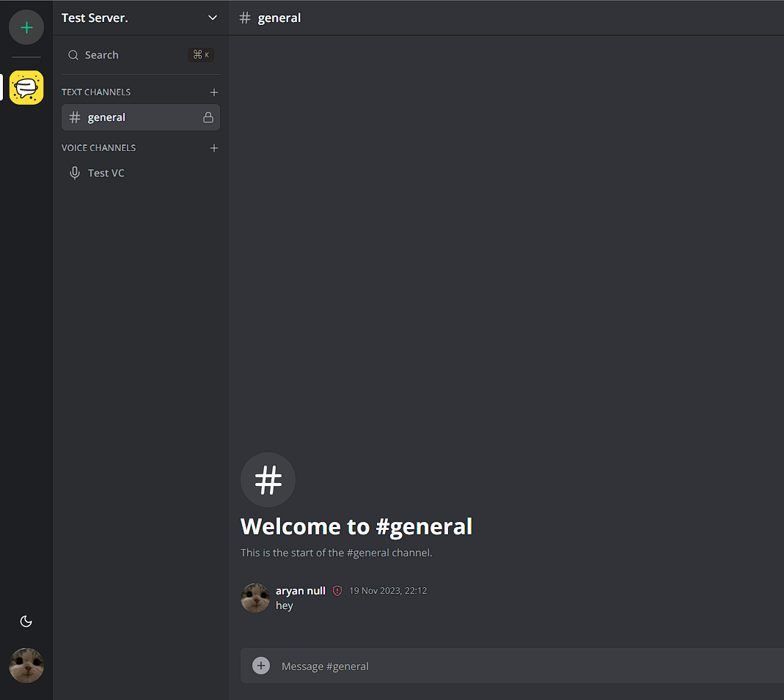Select the general text channel
Viewport: 784px width, 700px height.
[x=107, y=117]
